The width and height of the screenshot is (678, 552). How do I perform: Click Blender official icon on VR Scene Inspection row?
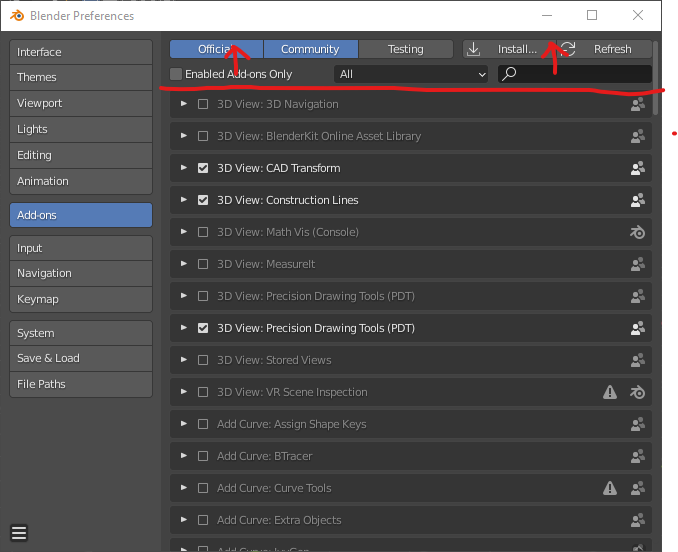638,392
